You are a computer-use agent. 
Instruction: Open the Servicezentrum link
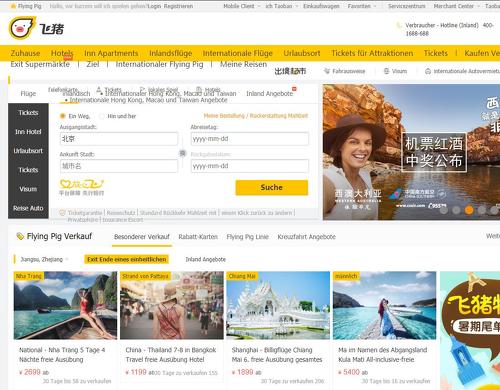407,6
